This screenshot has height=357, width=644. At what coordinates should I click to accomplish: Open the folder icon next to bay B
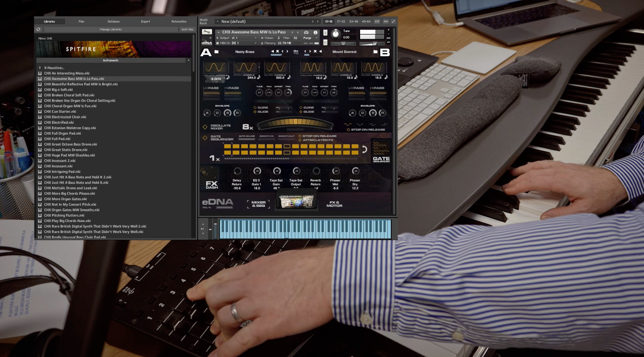tap(376, 52)
